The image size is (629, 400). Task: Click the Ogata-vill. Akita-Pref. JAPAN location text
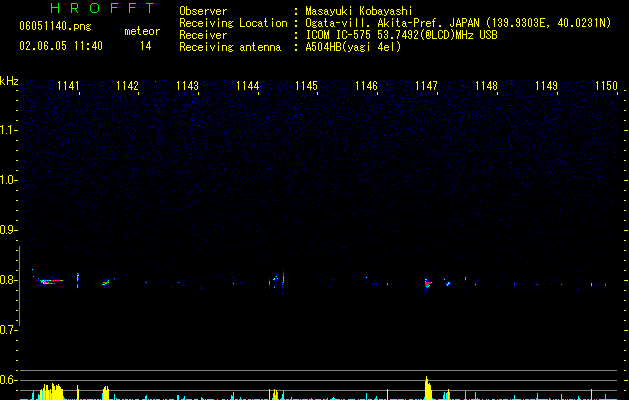(458, 23)
